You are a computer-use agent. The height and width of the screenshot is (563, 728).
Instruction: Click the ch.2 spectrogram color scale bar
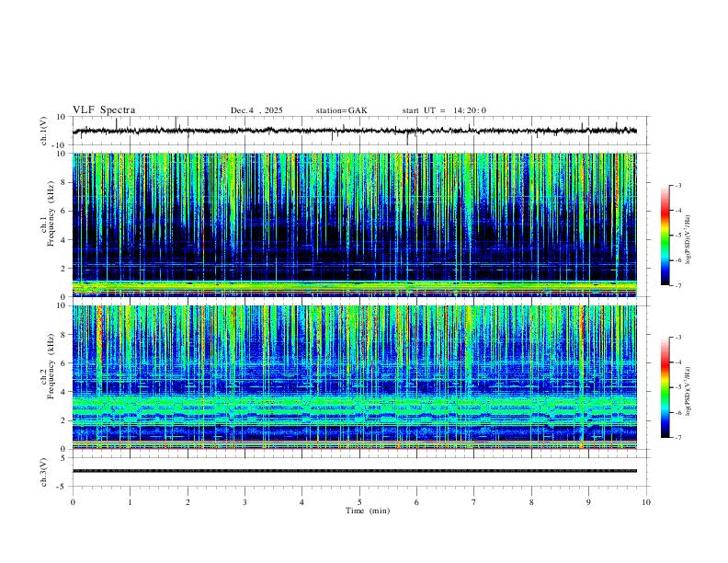pos(665,387)
